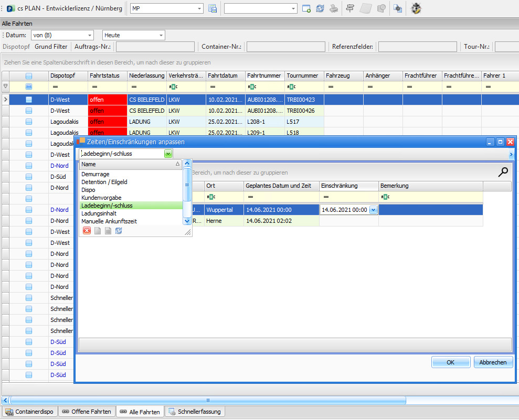Expand the Heute date dropdown
The height and width of the screenshot is (420, 519).
pyautogui.click(x=161, y=35)
